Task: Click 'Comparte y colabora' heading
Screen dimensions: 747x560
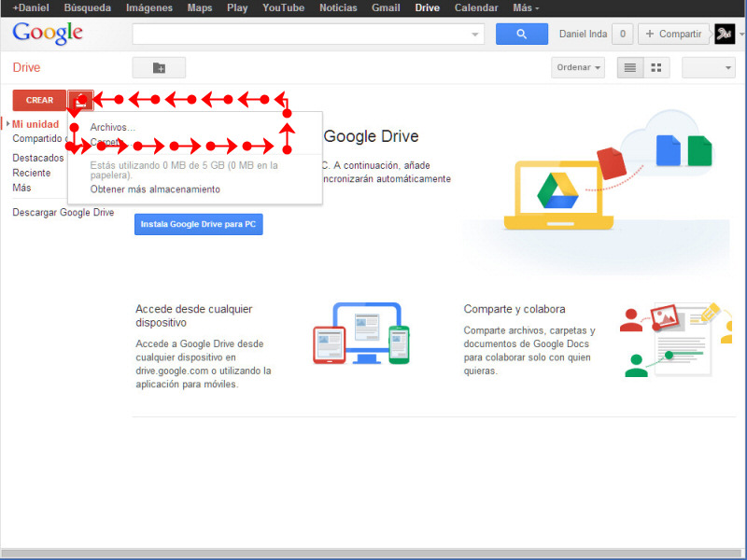Action: 514,309
